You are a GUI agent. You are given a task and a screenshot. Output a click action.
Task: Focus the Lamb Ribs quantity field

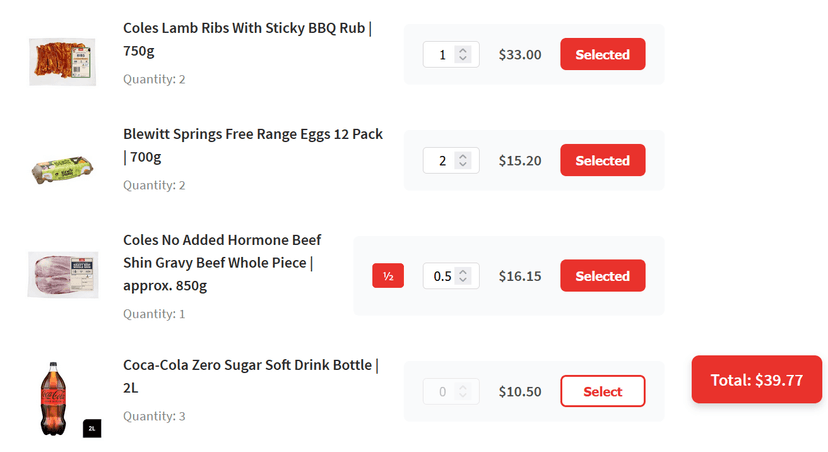[x=440, y=55]
